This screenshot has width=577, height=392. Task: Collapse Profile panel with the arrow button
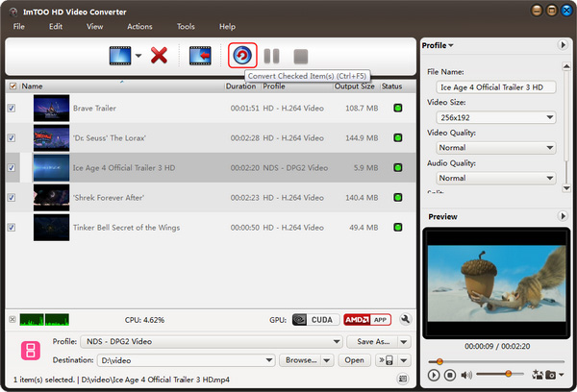(x=563, y=45)
